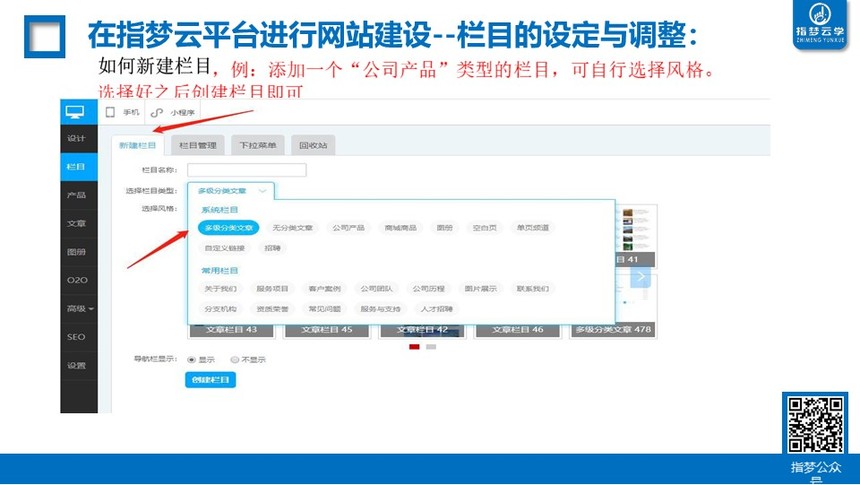Select the style thumbnail ending in 41

[x=636, y=236]
